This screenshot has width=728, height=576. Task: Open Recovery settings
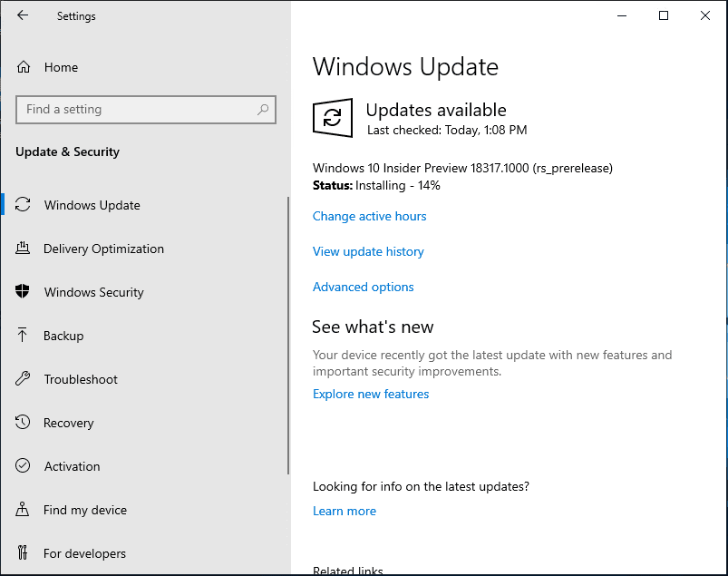point(68,423)
